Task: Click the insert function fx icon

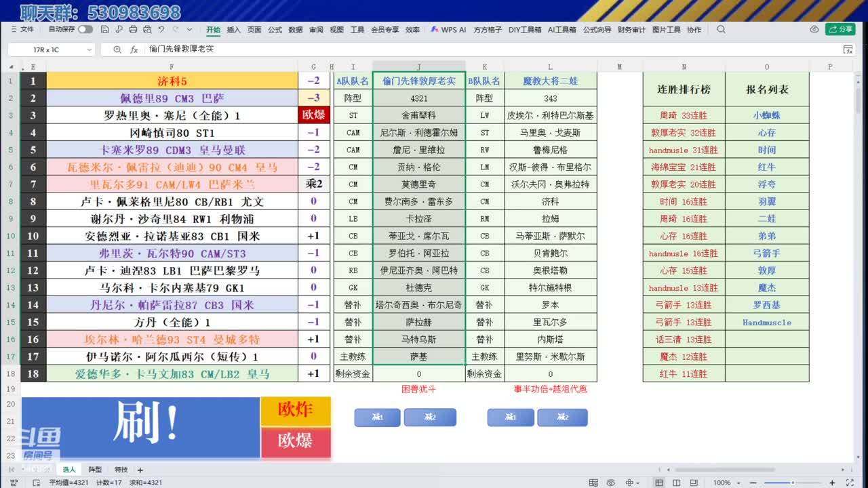Action: (134, 49)
